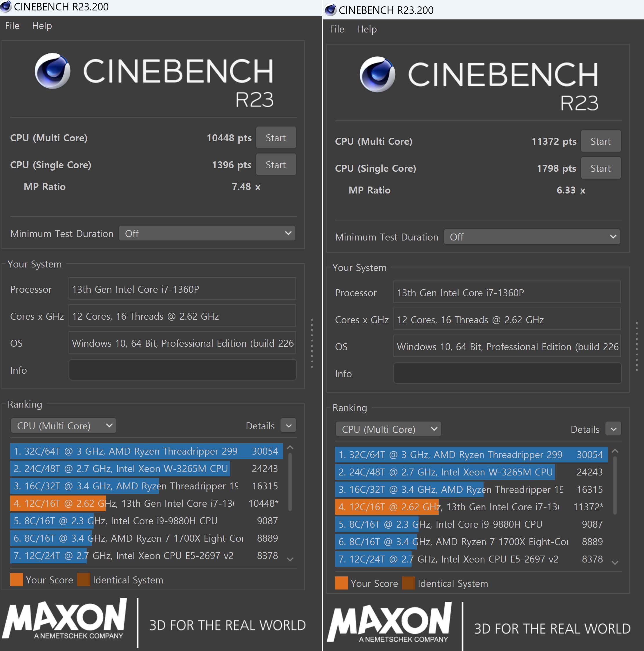Select Xeon E5-2697 v2 row, right window
644x651 pixels.
point(471,559)
